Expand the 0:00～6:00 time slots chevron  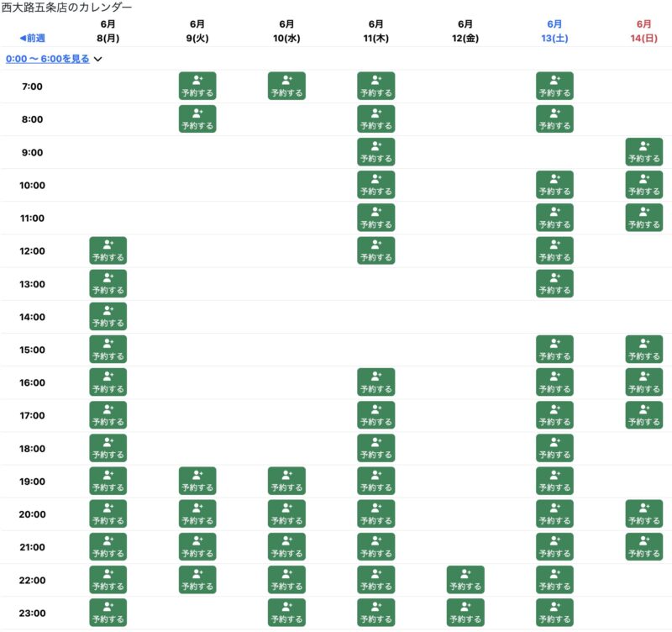pyautogui.click(x=98, y=59)
